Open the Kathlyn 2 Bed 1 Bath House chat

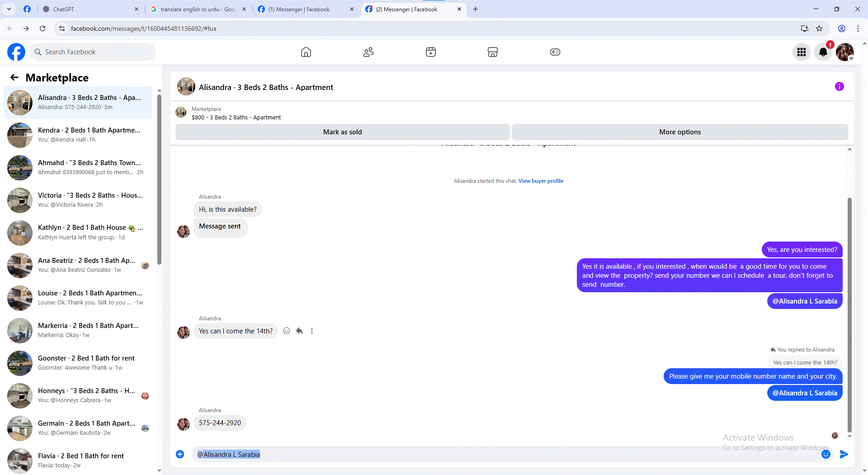(78, 233)
